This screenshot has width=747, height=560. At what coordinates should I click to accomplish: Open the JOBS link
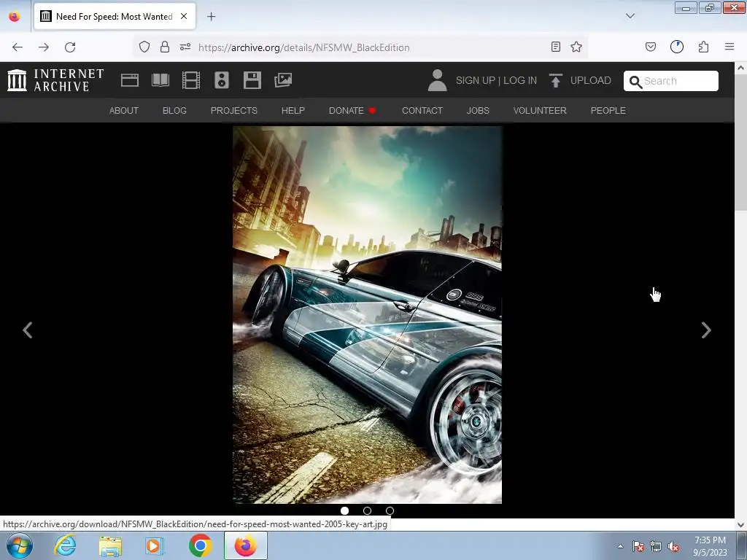(x=478, y=111)
